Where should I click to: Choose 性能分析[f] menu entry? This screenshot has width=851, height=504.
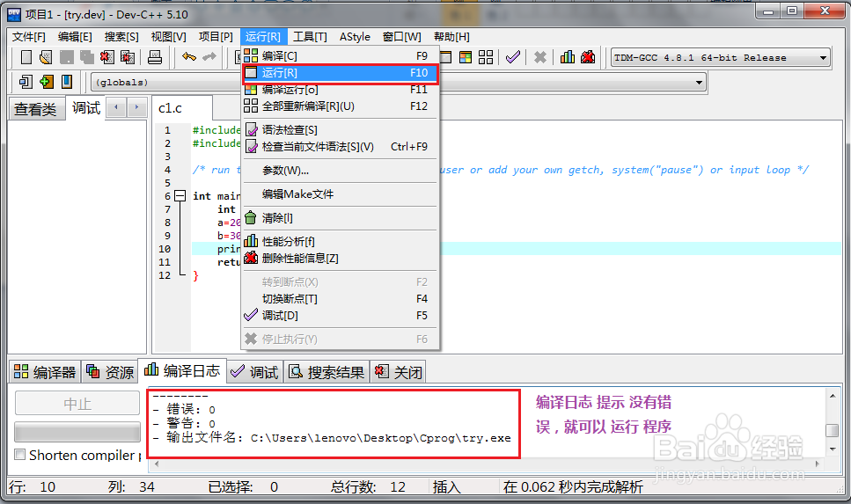(x=341, y=241)
